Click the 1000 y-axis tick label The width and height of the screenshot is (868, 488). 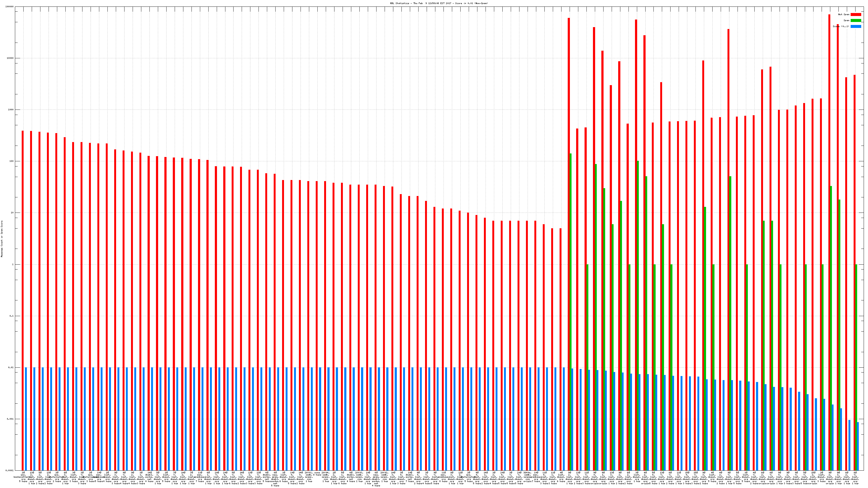[11, 110]
